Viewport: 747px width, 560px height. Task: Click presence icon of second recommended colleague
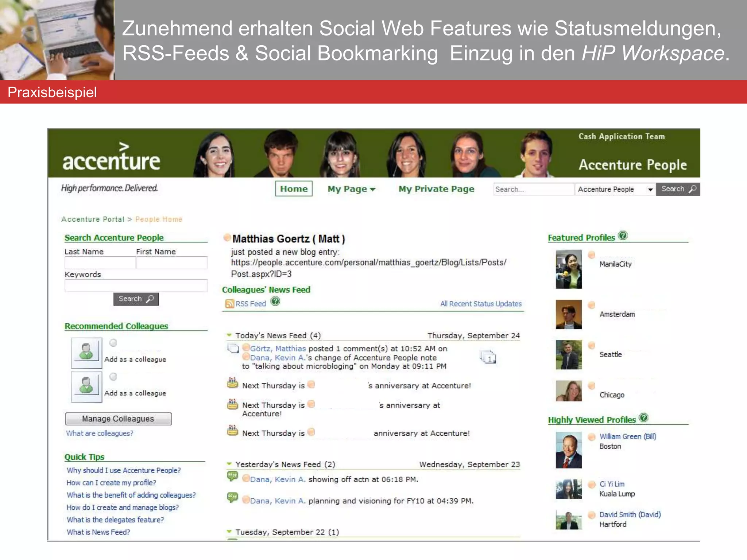point(113,377)
